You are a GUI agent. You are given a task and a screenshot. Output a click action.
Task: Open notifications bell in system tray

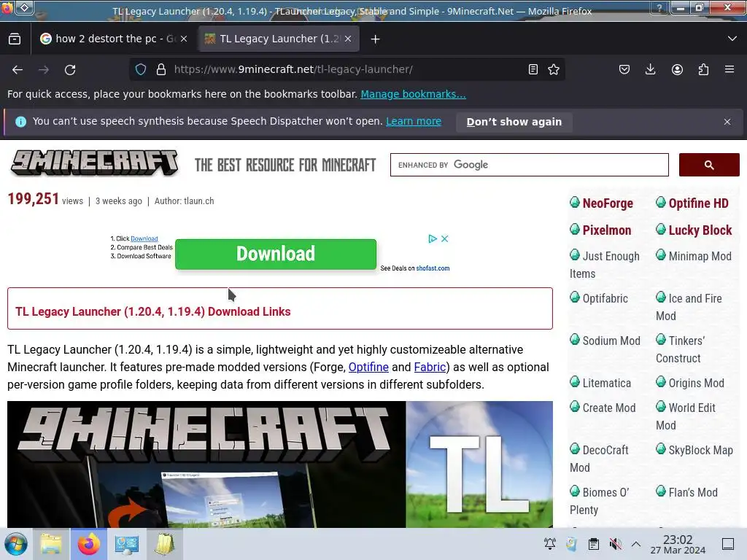pos(550,543)
